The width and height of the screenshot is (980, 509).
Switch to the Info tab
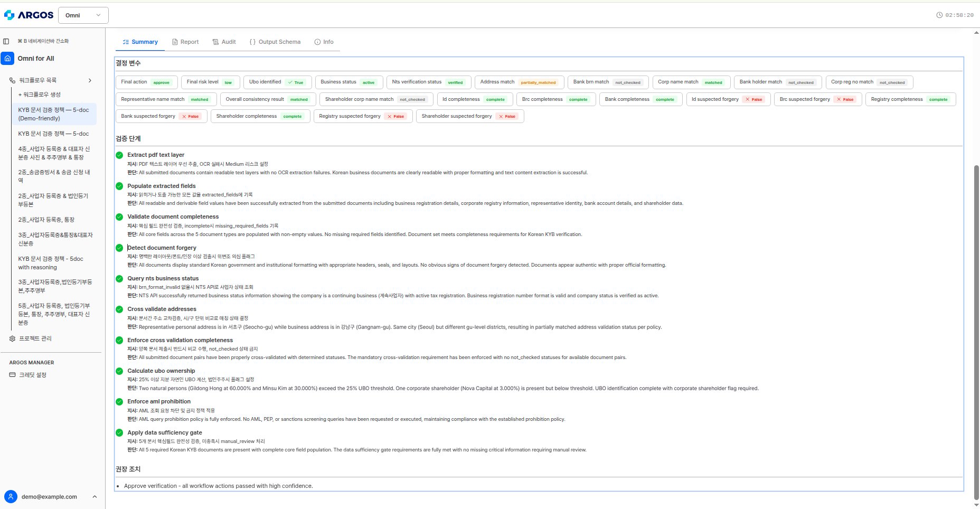pos(324,42)
